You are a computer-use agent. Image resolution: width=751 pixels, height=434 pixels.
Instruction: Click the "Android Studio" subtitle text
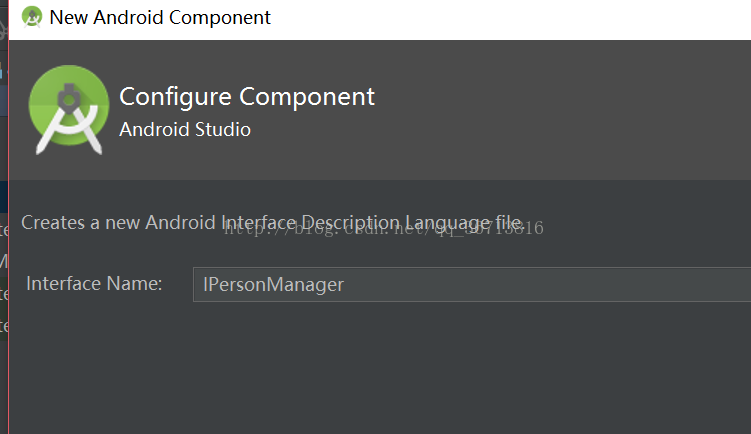tap(185, 130)
